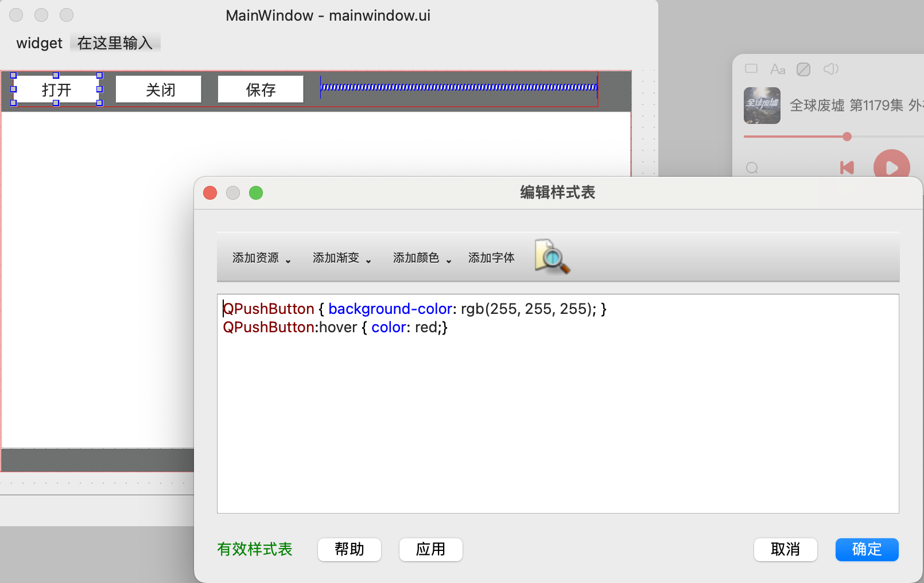Click the search icon in the player

pos(752,168)
